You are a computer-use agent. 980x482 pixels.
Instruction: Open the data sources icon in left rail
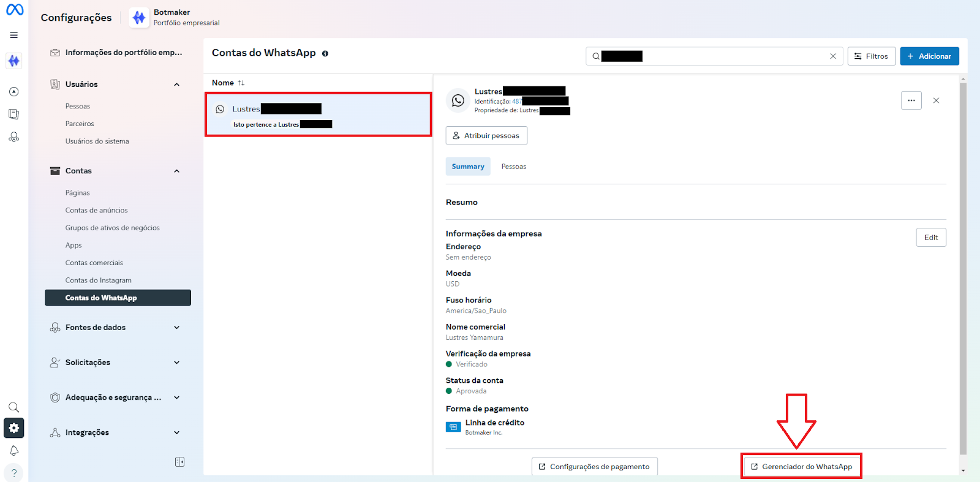click(x=13, y=137)
